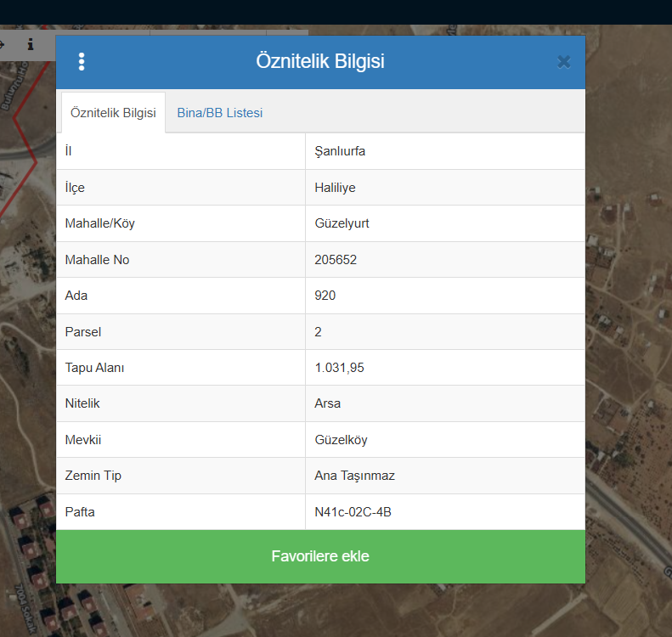This screenshot has width=672, height=637.
Task: Click the Mevkii value Güzelköy
Action: (341, 440)
